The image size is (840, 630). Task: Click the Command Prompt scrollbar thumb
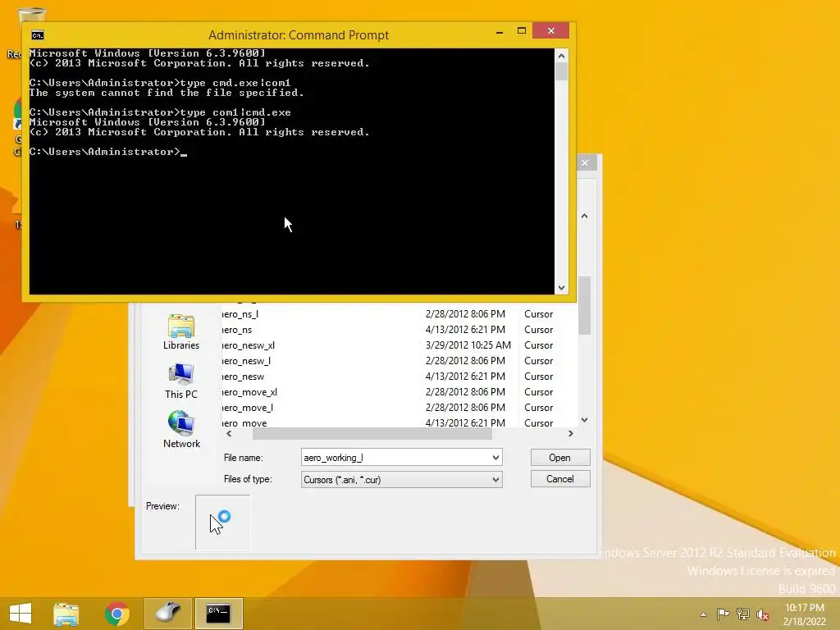[x=561, y=72]
